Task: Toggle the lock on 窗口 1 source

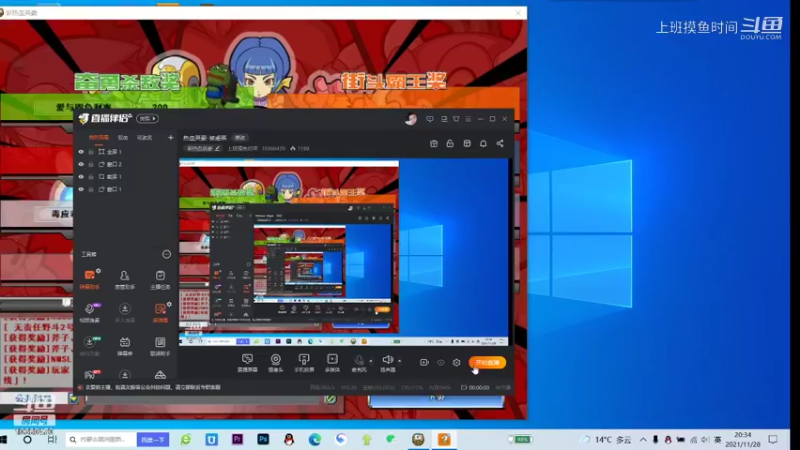Action: click(x=91, y=189)
